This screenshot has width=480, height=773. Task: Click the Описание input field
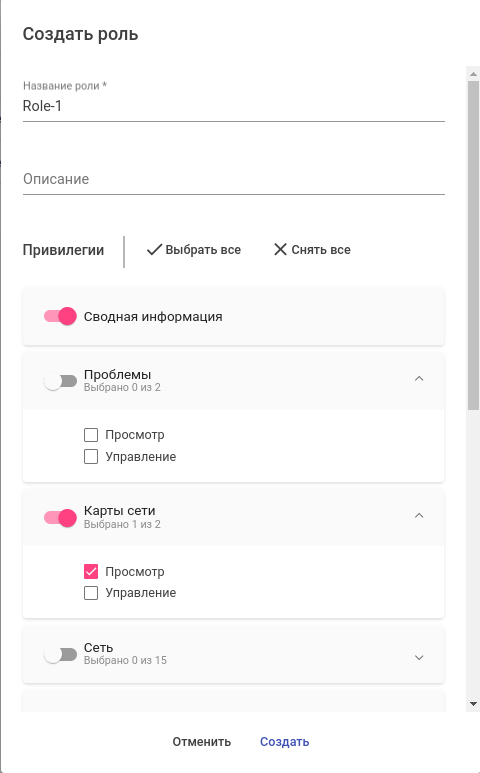point(234,179)
